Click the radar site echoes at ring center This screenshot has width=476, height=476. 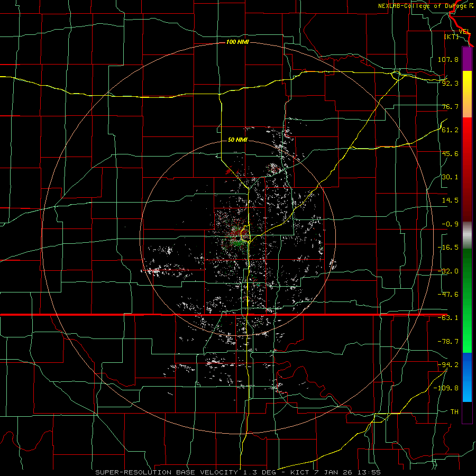click(237, 237)
